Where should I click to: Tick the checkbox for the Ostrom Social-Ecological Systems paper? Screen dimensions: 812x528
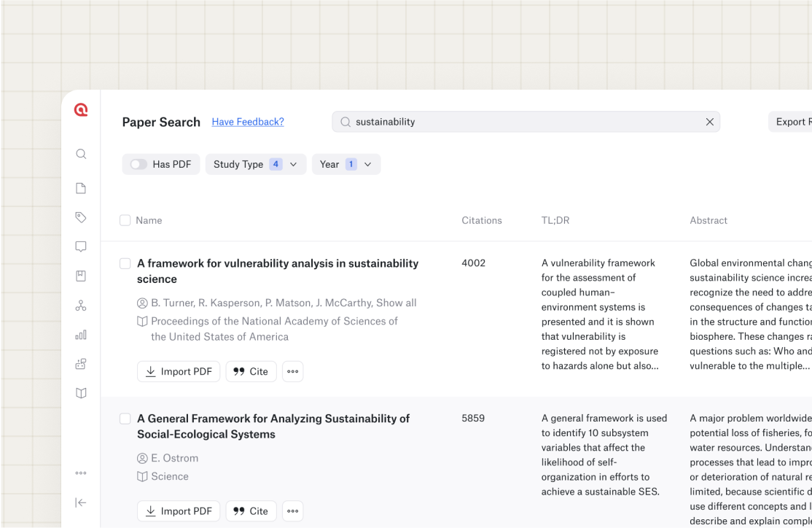click(125, 419)
